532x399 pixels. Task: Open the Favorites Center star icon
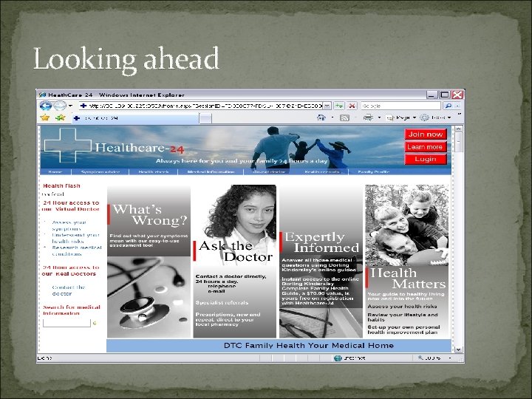click(45, 117)
